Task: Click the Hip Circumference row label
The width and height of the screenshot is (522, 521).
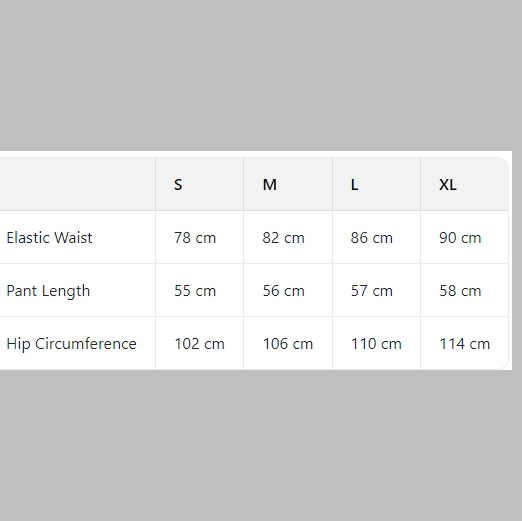Action: tap(71, 344)
